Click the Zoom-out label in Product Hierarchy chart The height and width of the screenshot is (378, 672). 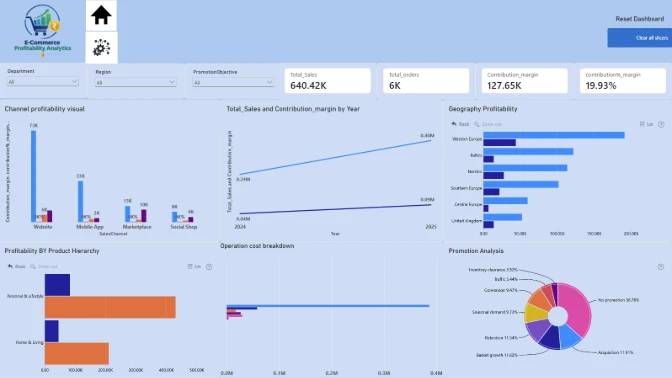pyautogui.click(x=47, y=267)
